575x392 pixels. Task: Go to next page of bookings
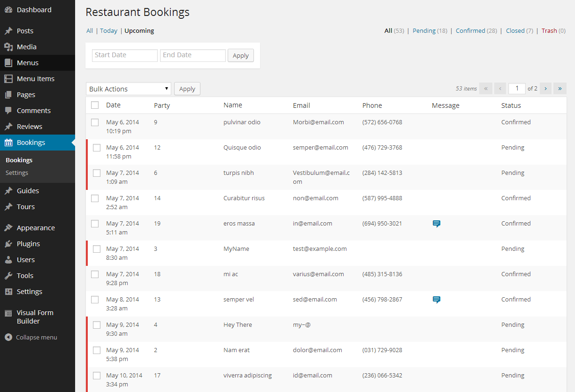pyautogui.click(x=545, y=89)
